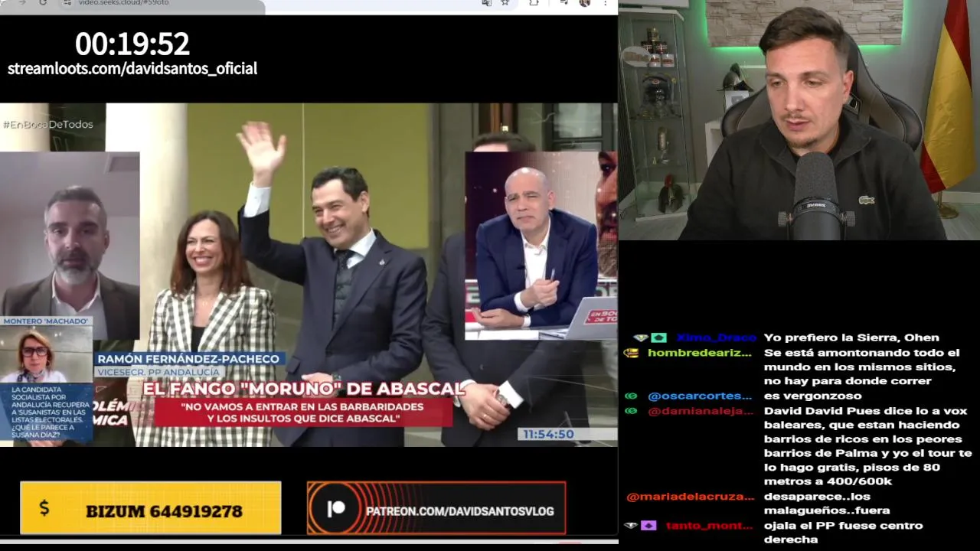Click the EL FANGO "MORUNO" DE ABASCAL headline

[303, 389]
